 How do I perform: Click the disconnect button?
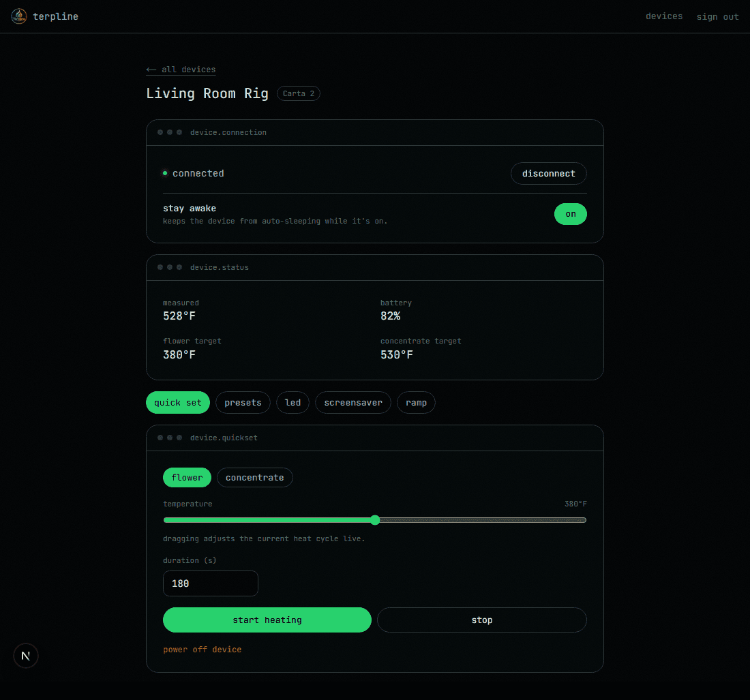(x=549, y=174)
